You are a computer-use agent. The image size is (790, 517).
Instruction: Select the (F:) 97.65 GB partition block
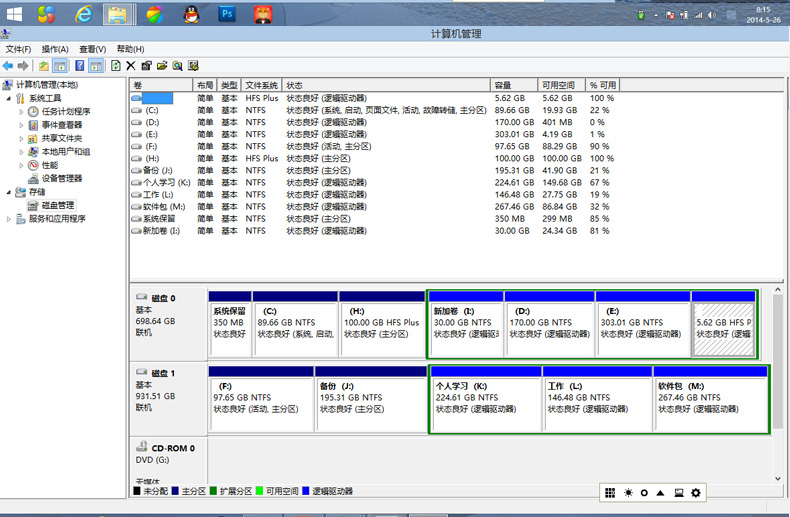pyautogui.click(x=261, y=399)
